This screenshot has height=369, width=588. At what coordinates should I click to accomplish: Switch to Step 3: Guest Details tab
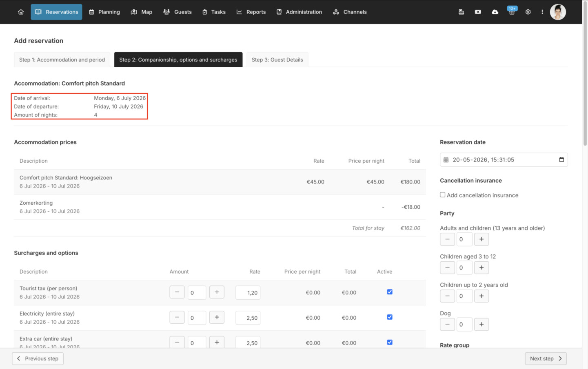[x=277, y=60]
